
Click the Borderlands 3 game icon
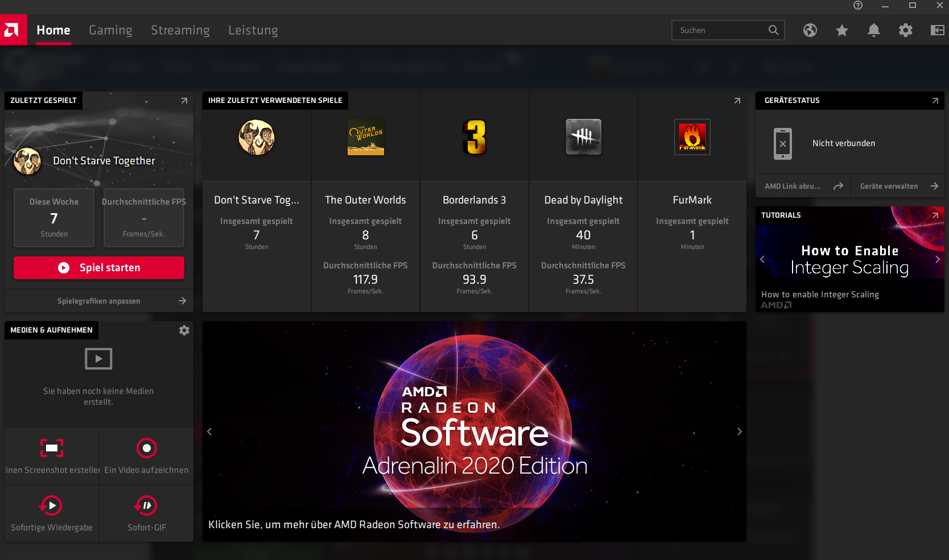point(474,137)
